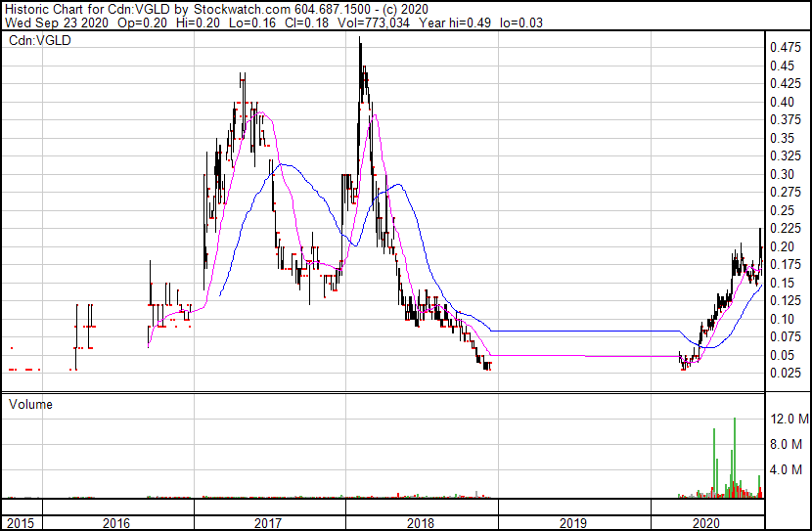
Task: Select the 2019 year label on timeline
Action: click(573, 523)
